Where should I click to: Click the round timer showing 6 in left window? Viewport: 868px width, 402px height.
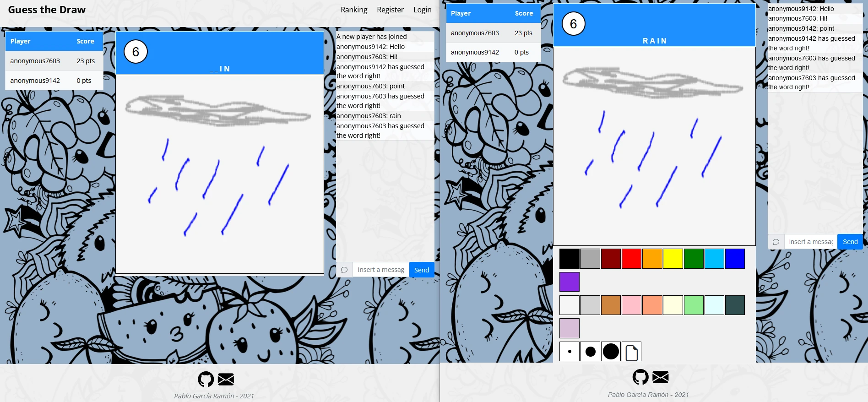click(x=136, y=52)
